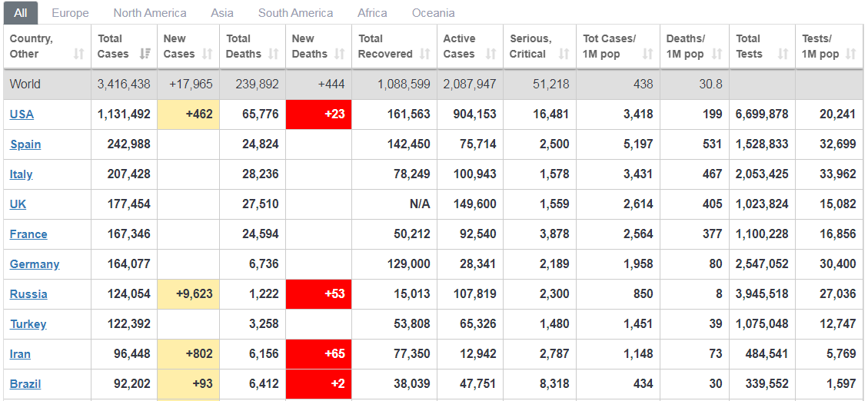Open the North America tab
Viewport: 868px width, 401px height.
pos(150,13)
